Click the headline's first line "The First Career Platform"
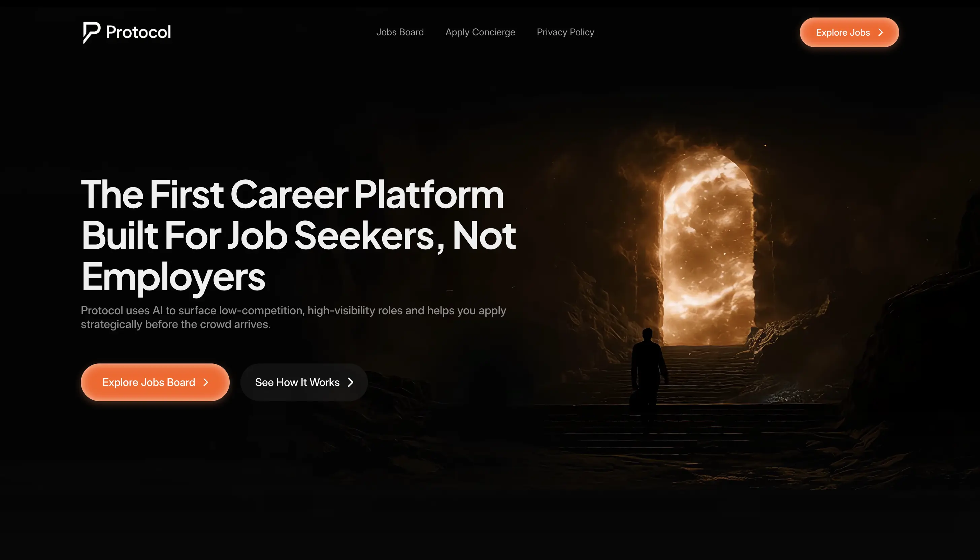Viewport: 980px width, 560px height. click(292, 194)
